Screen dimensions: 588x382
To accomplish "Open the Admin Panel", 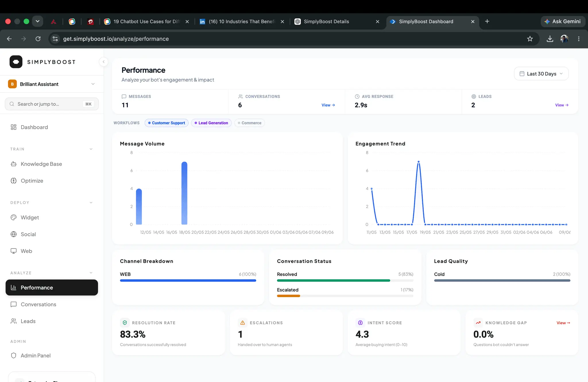I will click(52, 355).
